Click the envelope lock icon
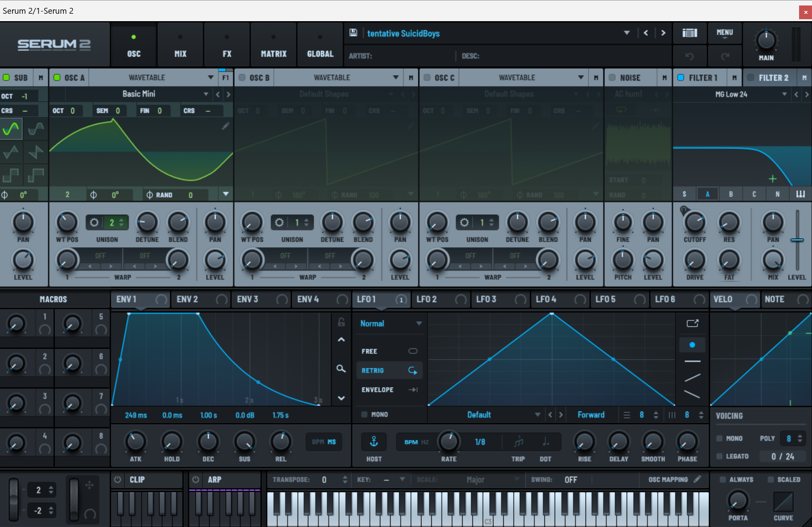Screen dimensions: 812x527 pyautogui.click(x=341, y=322)
